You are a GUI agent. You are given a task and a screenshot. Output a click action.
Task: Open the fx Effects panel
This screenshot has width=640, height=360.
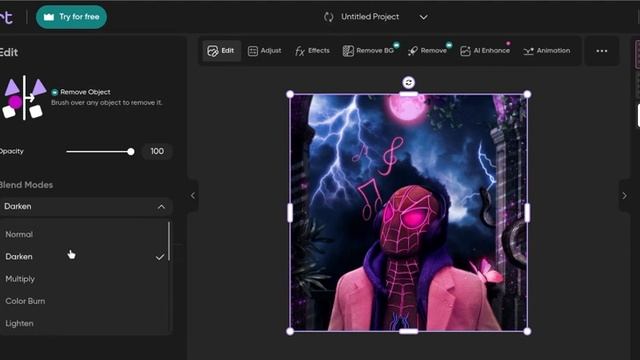[312, 51]
